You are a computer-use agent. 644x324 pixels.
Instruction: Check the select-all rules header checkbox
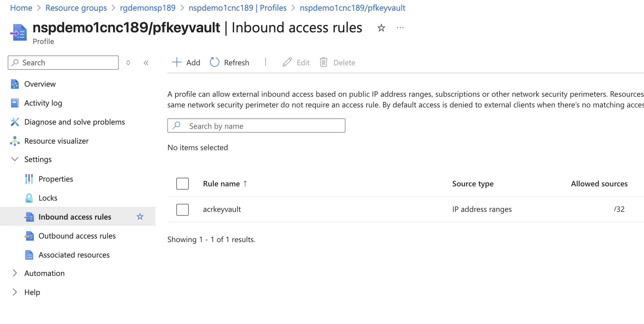point(182,183)
